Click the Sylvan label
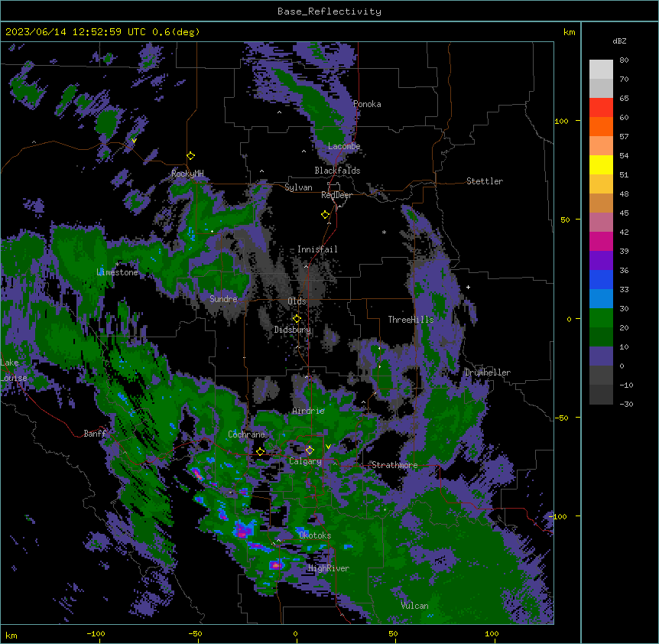Image resolution: width=659 pixels, height=644 pixels. tap(298, 187)
